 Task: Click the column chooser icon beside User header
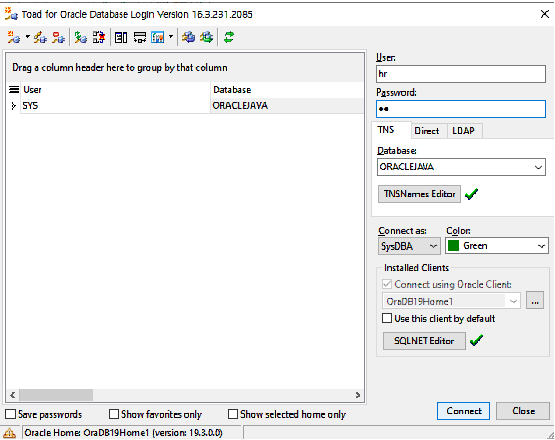tap(14, 90)
